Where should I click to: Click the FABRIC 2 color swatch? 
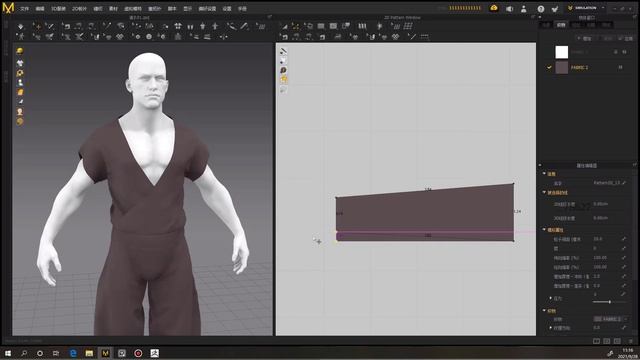(x=562, y=67)
